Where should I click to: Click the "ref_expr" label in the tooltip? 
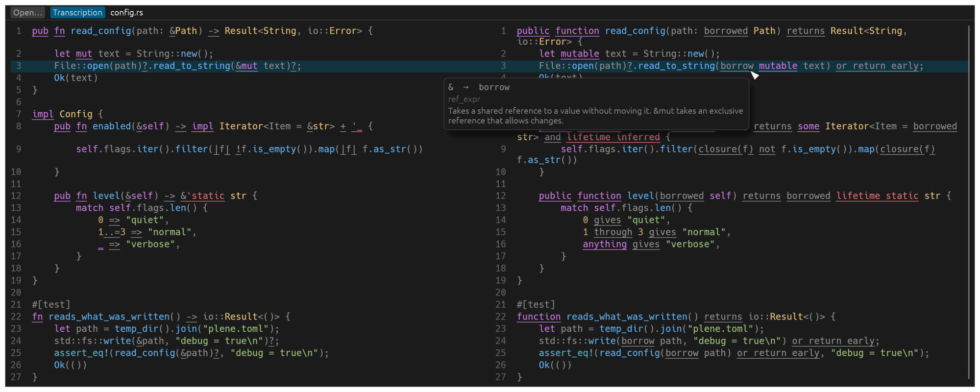[464, 99]
